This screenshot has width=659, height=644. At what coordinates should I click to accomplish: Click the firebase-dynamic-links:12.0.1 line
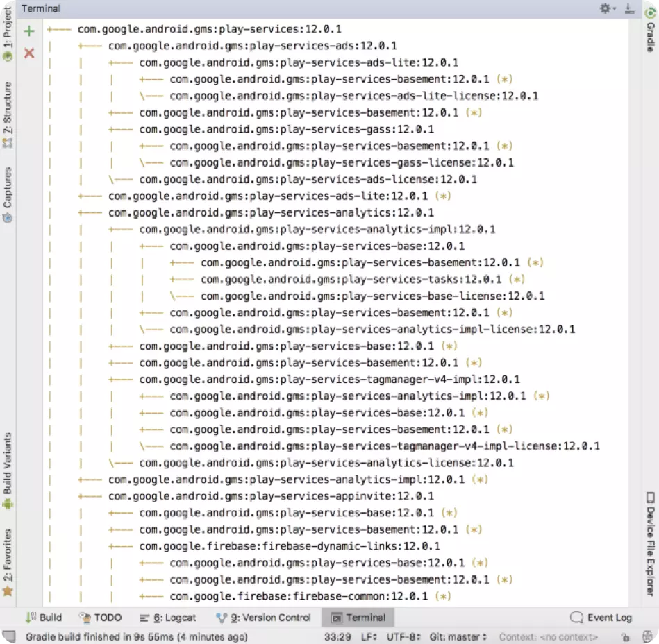click(290, 547)
